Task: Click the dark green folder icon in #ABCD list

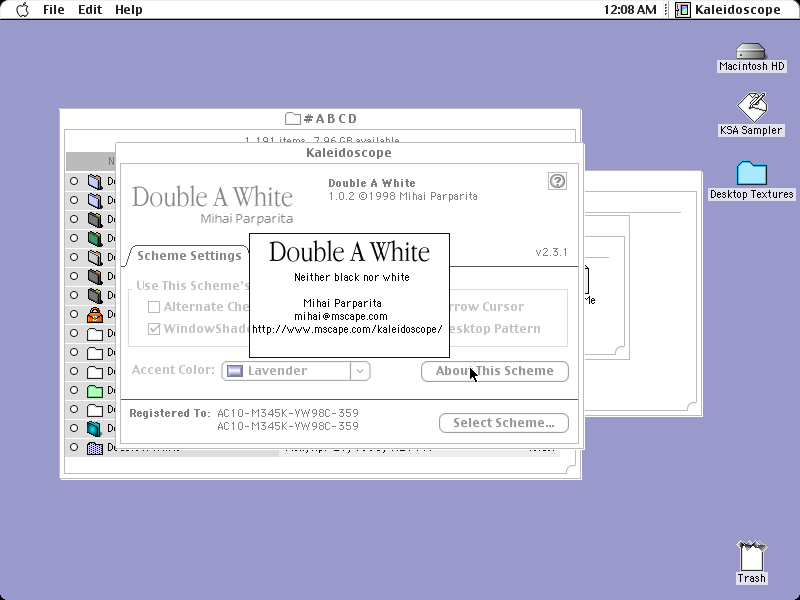Action: pyautogui.click(x=95, y=238)
